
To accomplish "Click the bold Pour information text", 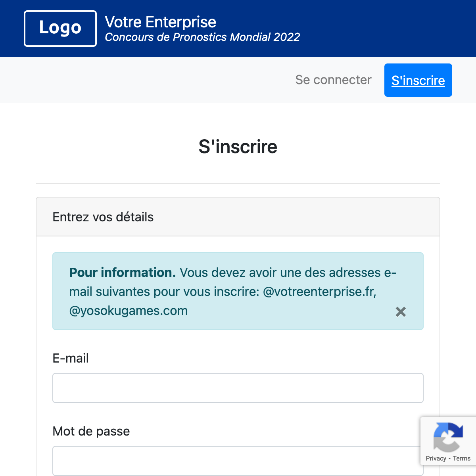I will (122, 273).
